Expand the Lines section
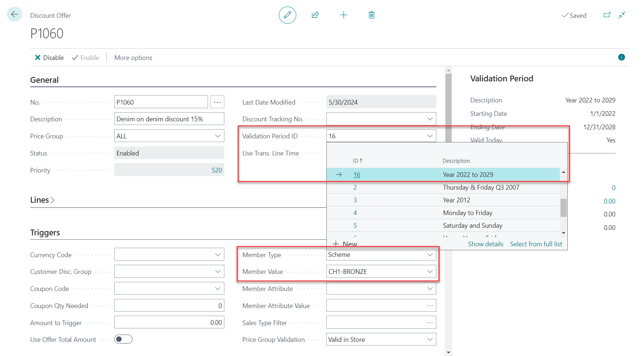The image size is (644, 356). point(42,200)
